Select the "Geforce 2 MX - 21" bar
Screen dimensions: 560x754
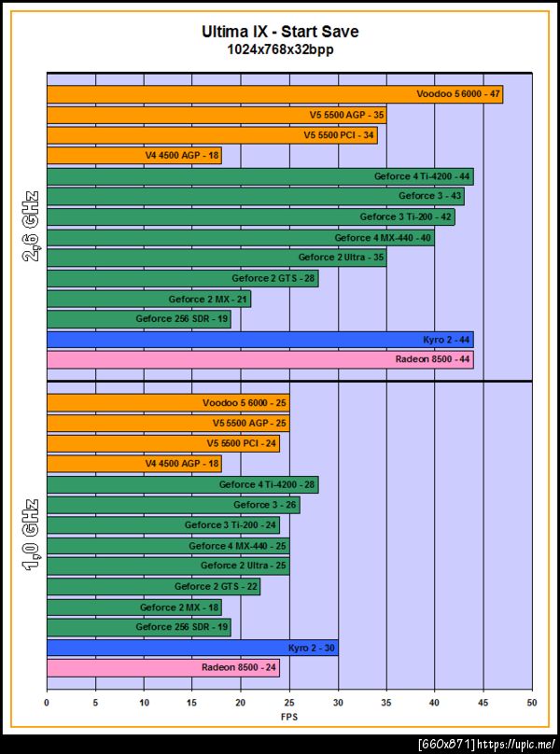coord(148,300)
